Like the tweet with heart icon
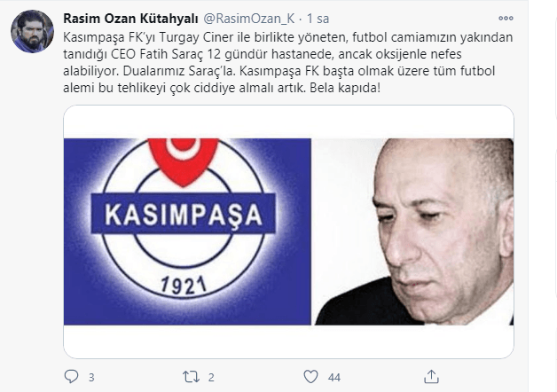 pos(310,377)
